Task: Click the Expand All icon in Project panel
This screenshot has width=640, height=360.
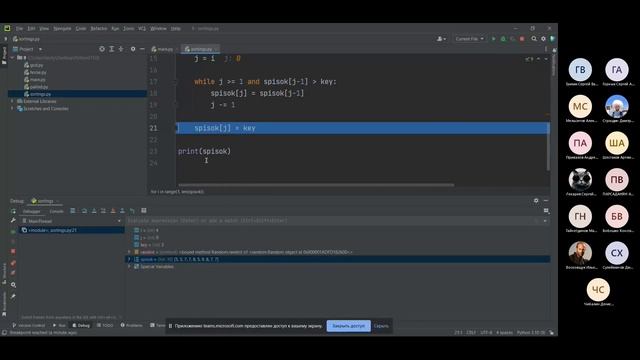Action: pos(111,49)
